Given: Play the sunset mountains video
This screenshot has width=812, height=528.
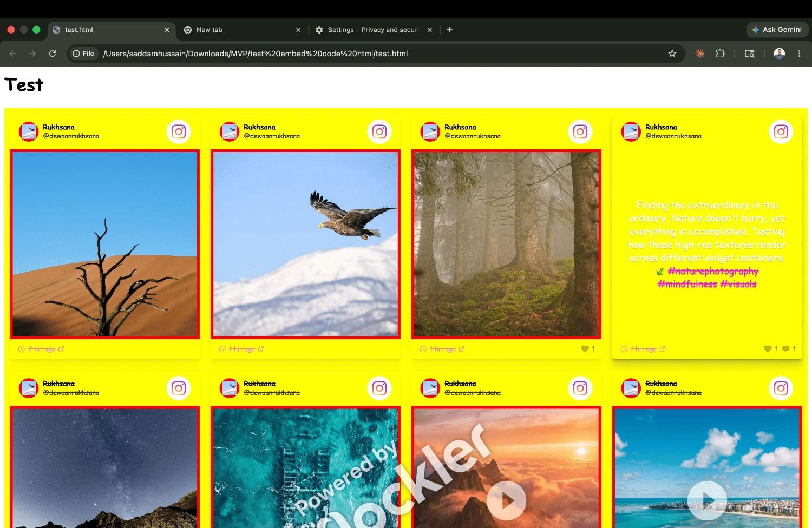Looking at the screenshot, I should tap(507, 500).
